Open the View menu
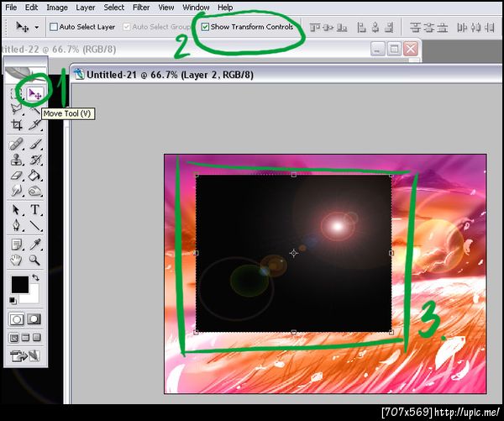Screen dimensions: 504x421 tap(166, 7)
